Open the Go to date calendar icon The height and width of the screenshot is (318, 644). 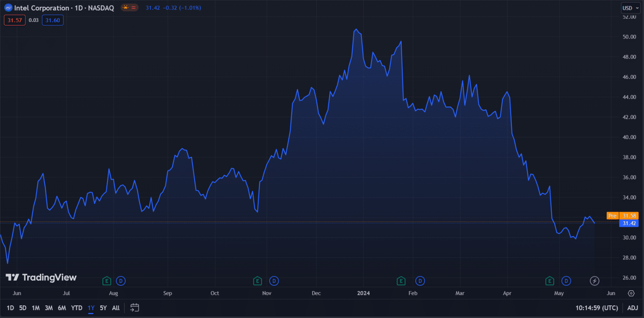134,308
